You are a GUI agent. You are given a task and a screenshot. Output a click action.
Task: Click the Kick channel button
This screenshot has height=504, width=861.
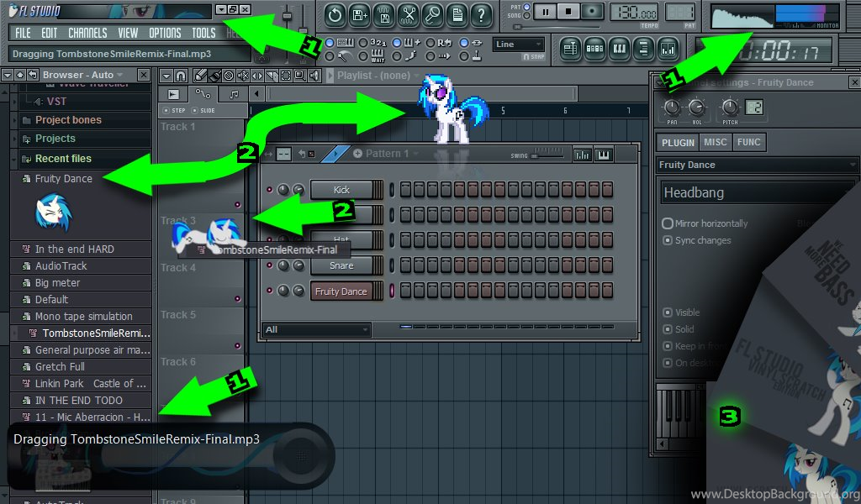(341, 190)
